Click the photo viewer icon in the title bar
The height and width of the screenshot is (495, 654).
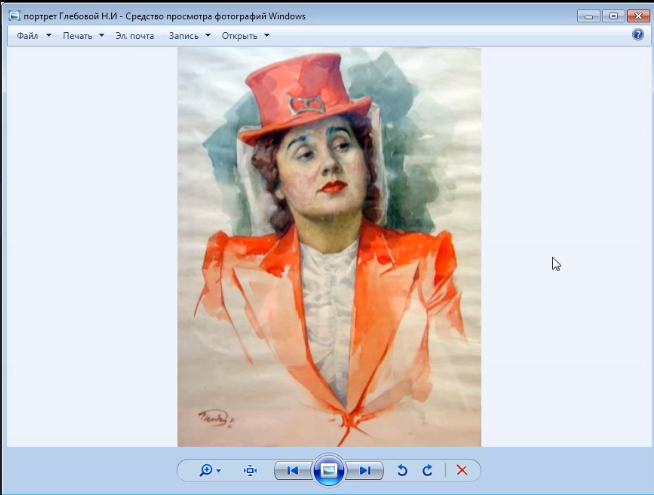pyautogui.click(x=13, y=15)
